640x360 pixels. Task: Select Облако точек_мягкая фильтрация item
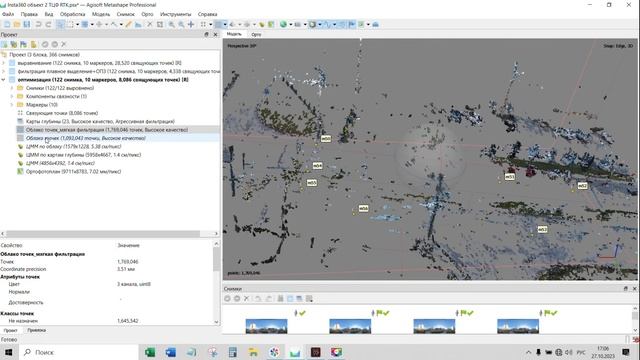(107, 130)
